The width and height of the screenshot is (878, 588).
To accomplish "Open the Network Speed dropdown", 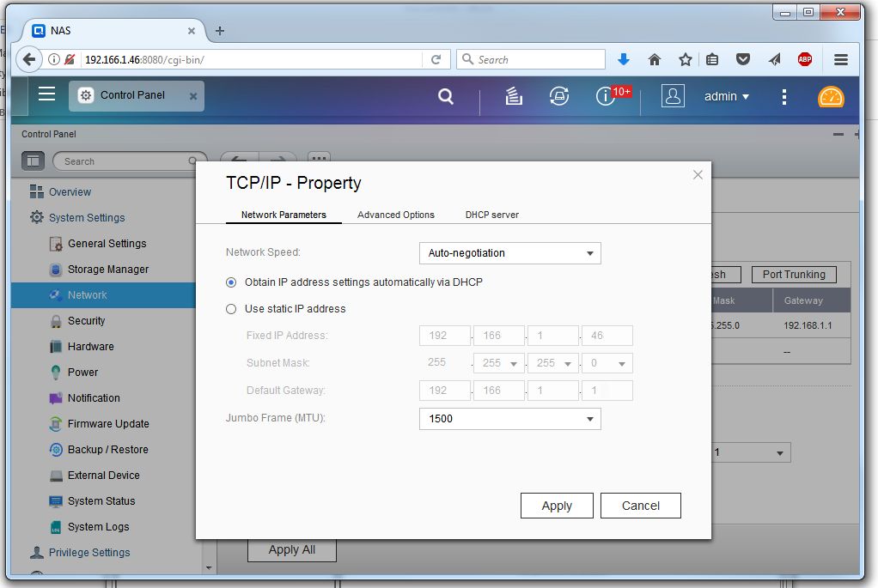I will pyautogui.click(x=509, y=253).
